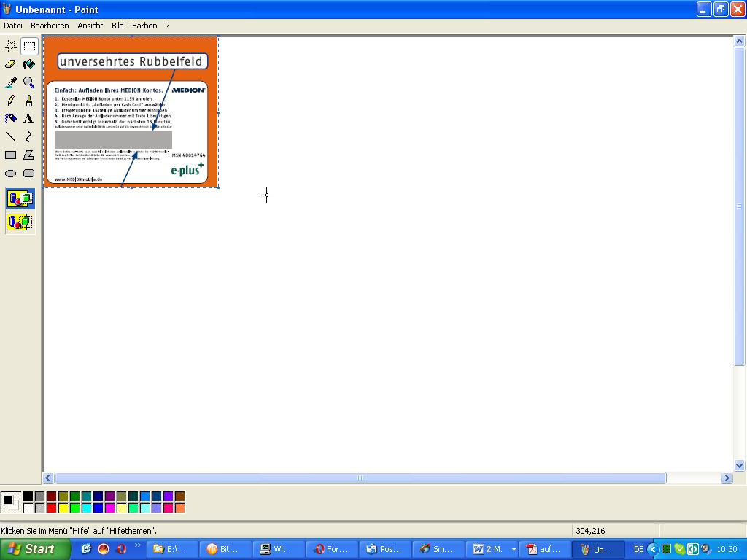Viewport: 747px width, 560px height.
Task: Choose the Pencil tool
Action: coord(10,101)
